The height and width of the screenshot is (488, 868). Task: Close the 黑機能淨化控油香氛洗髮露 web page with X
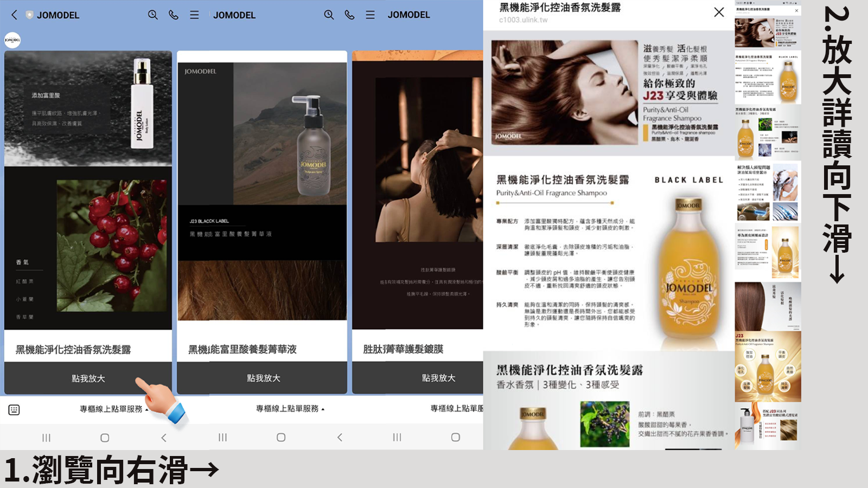click(719, 12)
